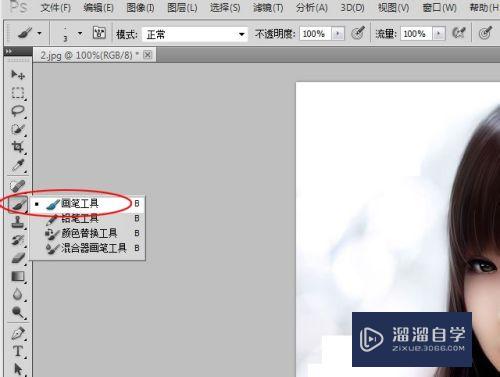Select the Gradient tool
This screenshot has height=377, width=500.
(18, 276)
